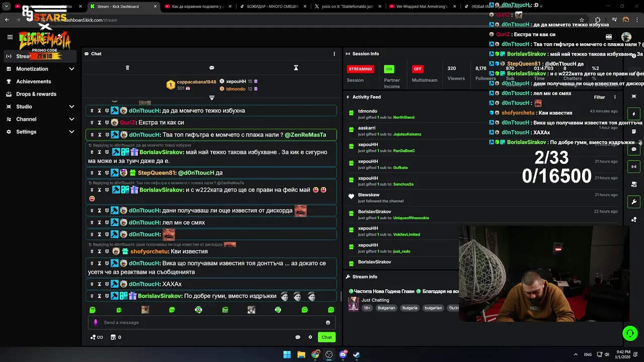Switch to the yoxic on X browser tab
This screenshot has width=644, height=362.
click(x=348, y=7)
